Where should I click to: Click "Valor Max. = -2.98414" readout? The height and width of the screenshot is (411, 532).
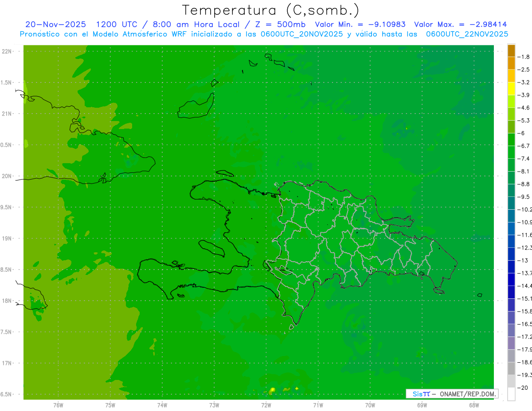[x=461, y=24]
